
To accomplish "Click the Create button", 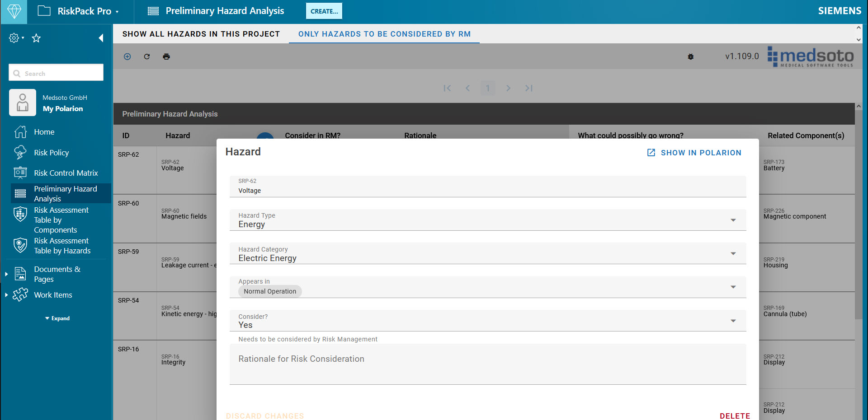I will pos(324,11).
